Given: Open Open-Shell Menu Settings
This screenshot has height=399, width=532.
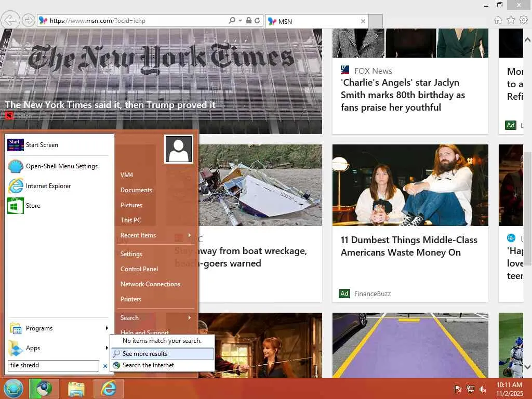Looking at the screenshot, I should pos(58,166).
